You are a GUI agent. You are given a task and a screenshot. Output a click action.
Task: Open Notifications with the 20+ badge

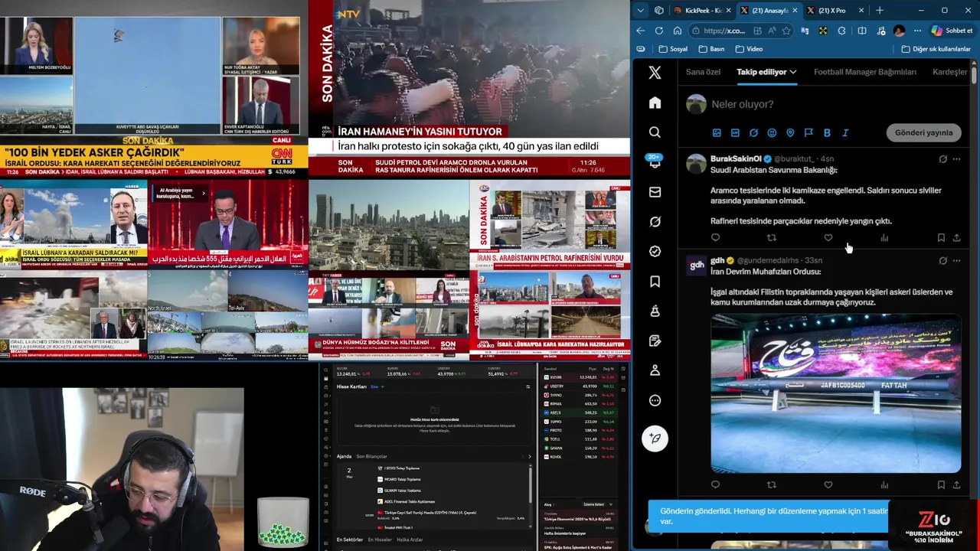[655, 161]
